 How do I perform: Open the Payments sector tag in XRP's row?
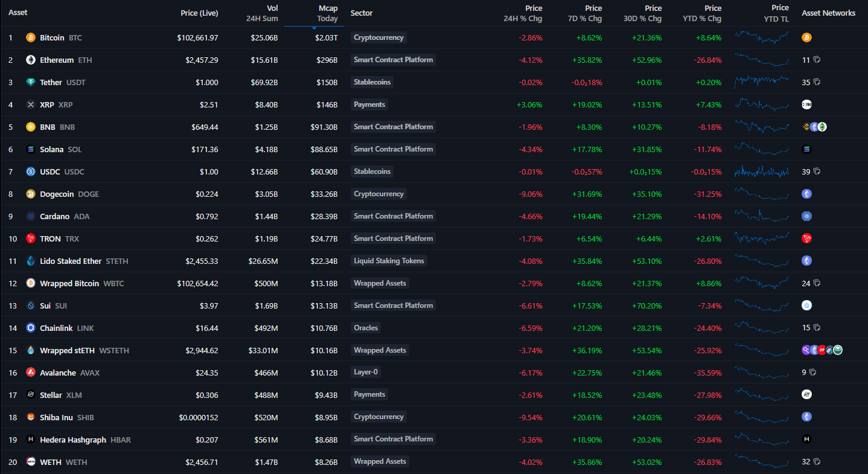point(369,104)
